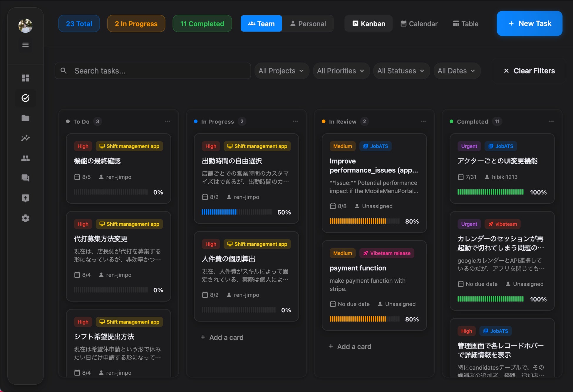Click the tasks checkmark icon in sidebar
The height and width of the screenshot is (392, 573).
pyautogui.click(x=26, y=98)
